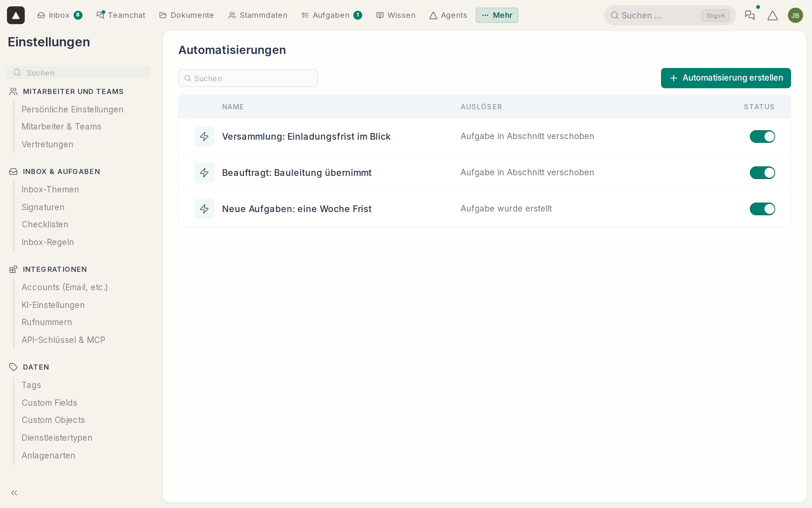The height and width of the screenshot is (508, 812).
Task: Open the chat bubbles icon in top bar
Action: tap(749, 15)
